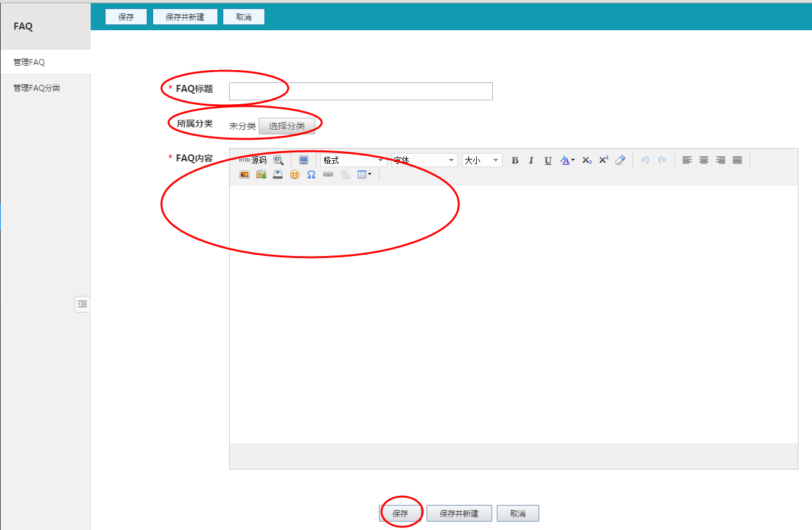Toggle bold formatting in the editor
Viewport: 812px width, 530px height.
click(x=515, y=160)
